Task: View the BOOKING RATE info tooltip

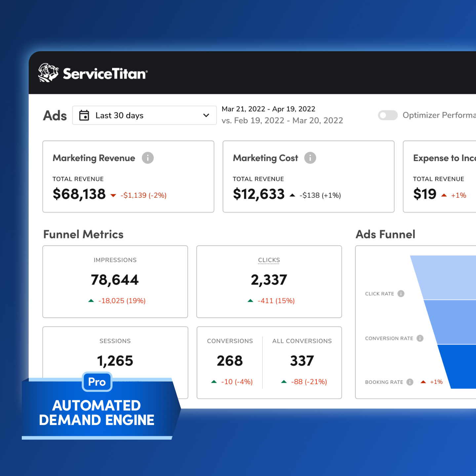Action: [x=409, y=382]
